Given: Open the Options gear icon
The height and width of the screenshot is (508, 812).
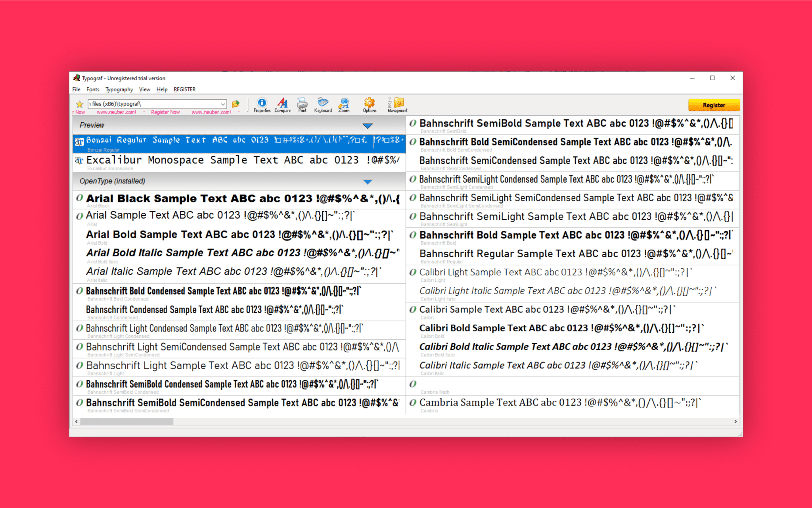Looking at the screenshot, I should click(x=370, y=105).
